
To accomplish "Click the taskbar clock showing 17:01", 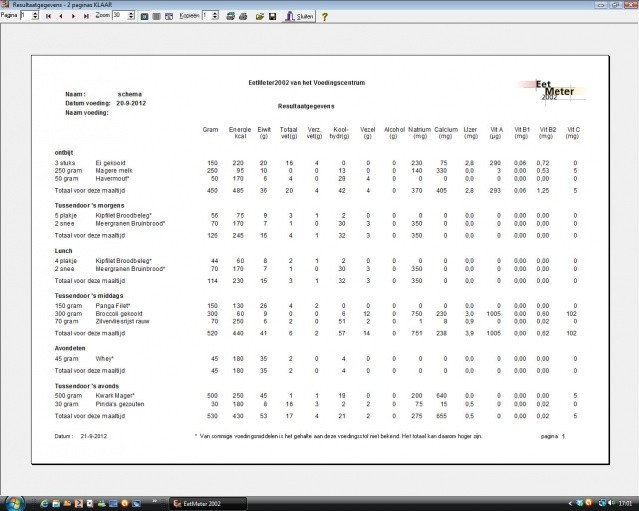I will tap(625, 504).
